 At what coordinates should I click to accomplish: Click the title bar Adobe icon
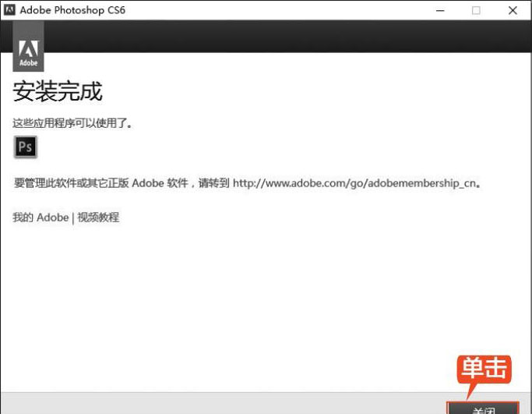9,10
